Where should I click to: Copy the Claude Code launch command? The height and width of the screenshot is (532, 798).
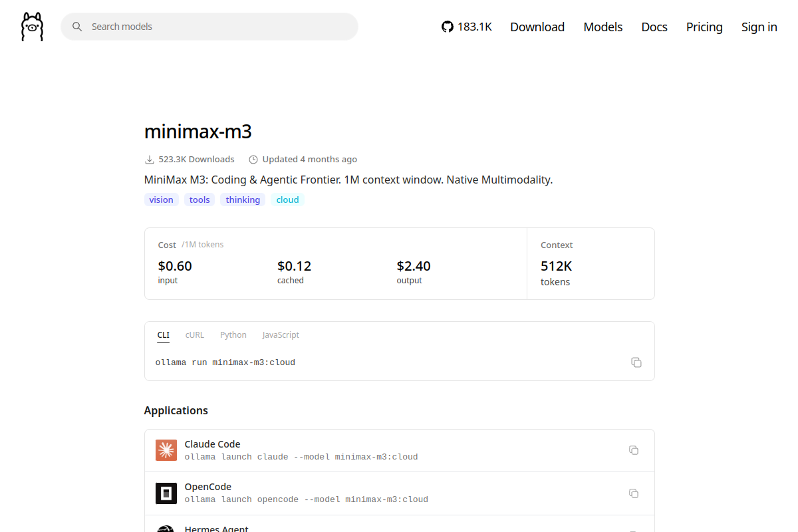click(634, 450)
